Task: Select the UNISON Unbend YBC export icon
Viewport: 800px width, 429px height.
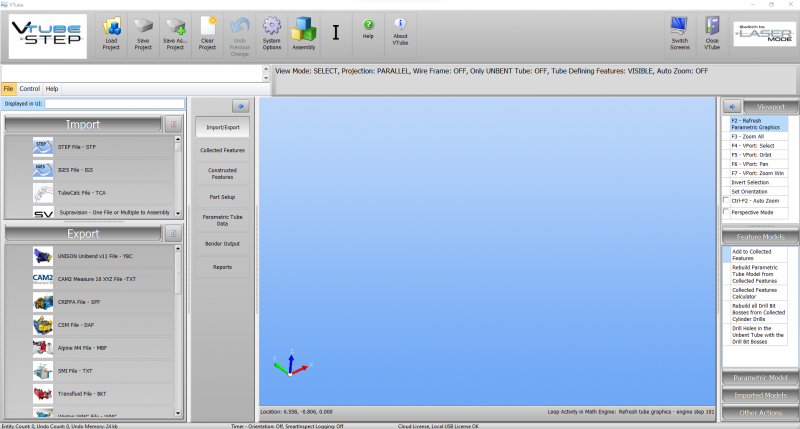Action: pyautogui.click(x=43, y=256)
